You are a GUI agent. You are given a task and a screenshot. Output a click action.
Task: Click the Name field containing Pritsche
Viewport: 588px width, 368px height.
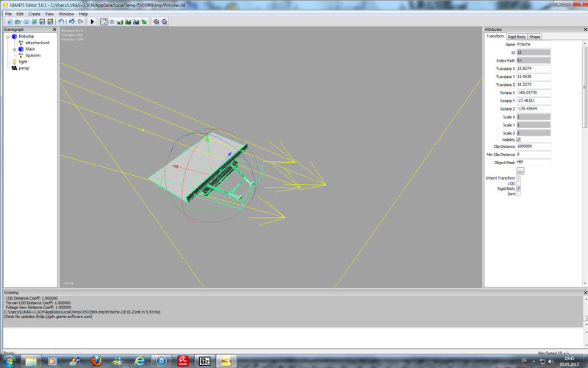point(534,44)
